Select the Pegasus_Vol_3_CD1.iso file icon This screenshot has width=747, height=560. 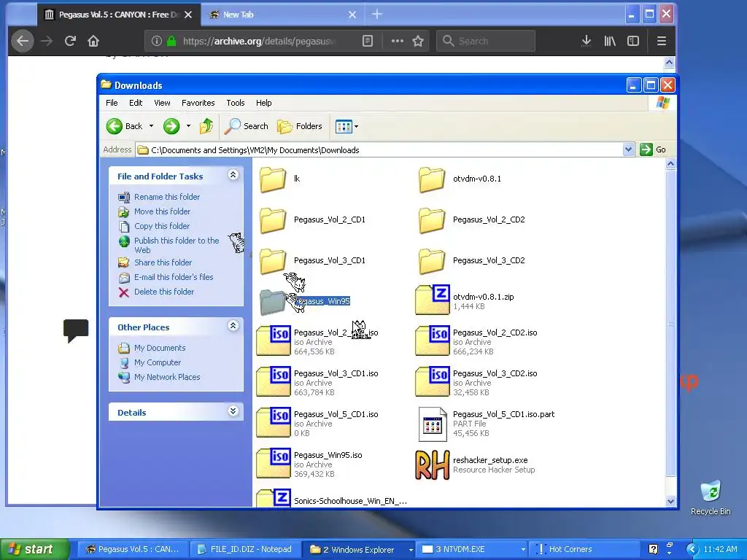[x=274, y=381]
